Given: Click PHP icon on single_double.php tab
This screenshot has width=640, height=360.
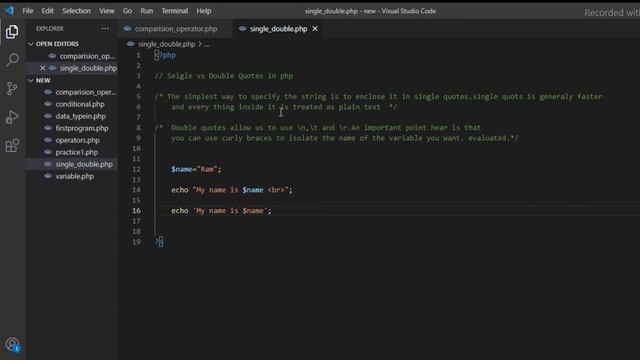Looking at the screenshot, I should click(242, 29).
